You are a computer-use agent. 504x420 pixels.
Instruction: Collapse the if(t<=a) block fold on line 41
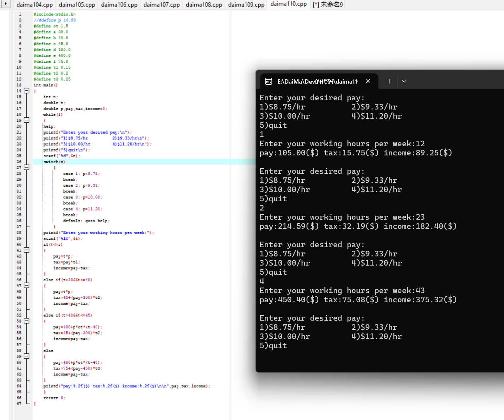point(27,250)
